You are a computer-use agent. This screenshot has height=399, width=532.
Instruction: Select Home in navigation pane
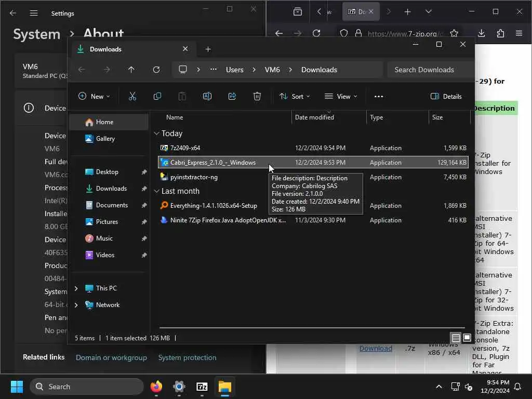point(109,122)
